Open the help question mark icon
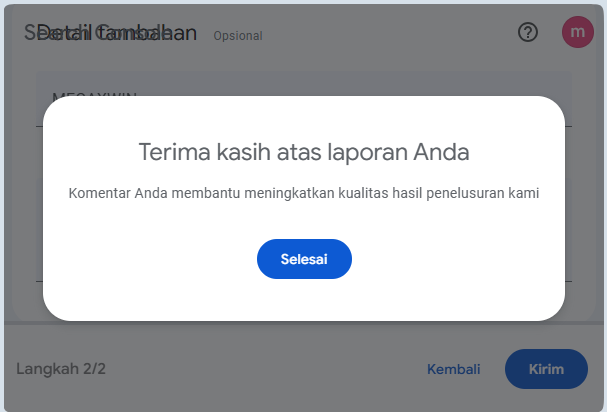 (x=528, y=32)
